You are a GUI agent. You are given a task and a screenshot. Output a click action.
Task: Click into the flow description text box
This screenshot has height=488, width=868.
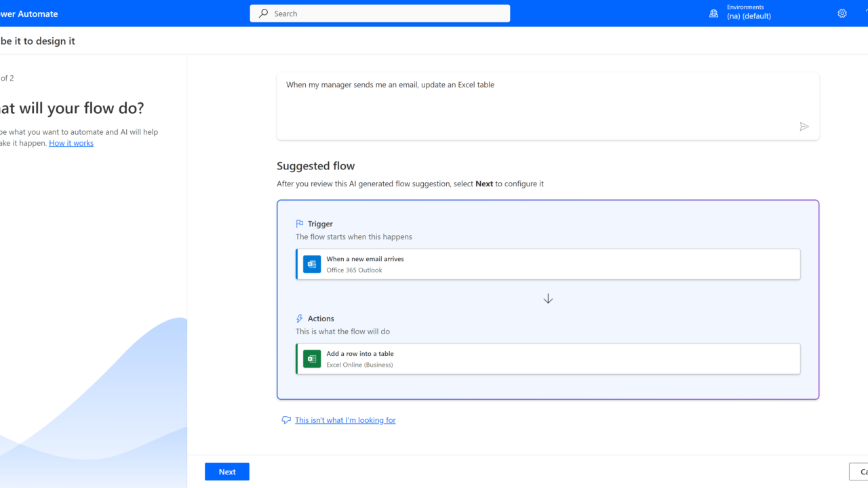tap(536, 102)
